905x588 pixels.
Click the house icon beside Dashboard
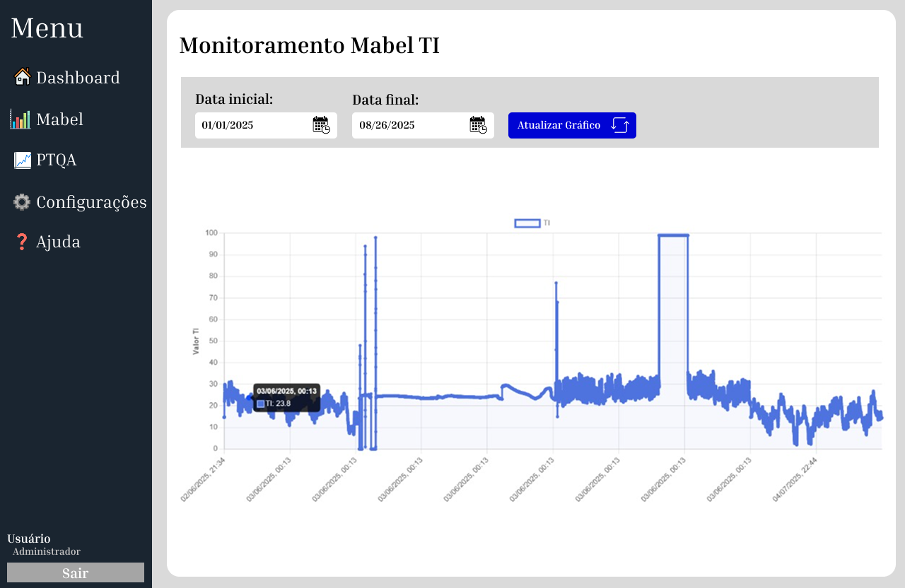click(x=22, y=77)
